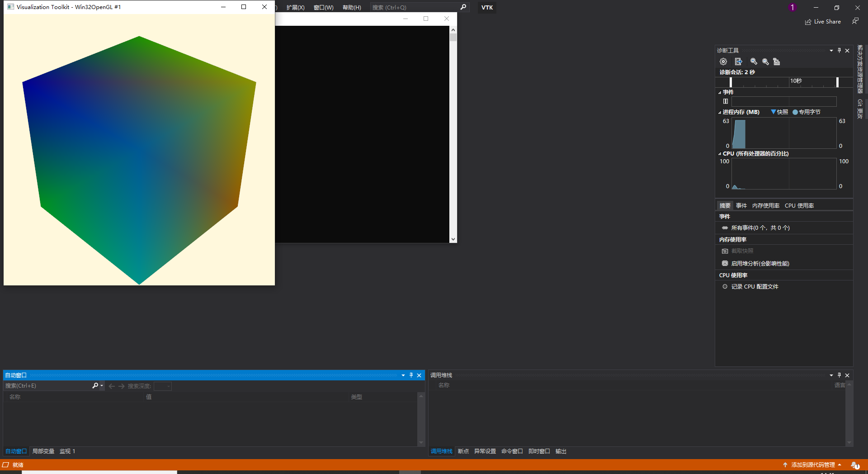Click the Live Share button
The width and height of the screenshot is (868, 474).
(823, 22)
